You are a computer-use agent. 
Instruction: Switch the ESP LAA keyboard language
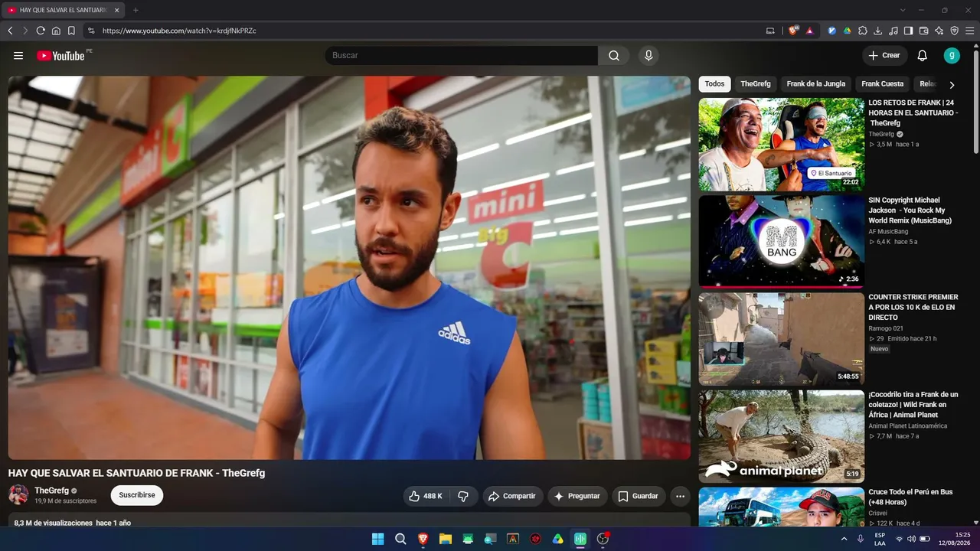[x=880, y=539]
